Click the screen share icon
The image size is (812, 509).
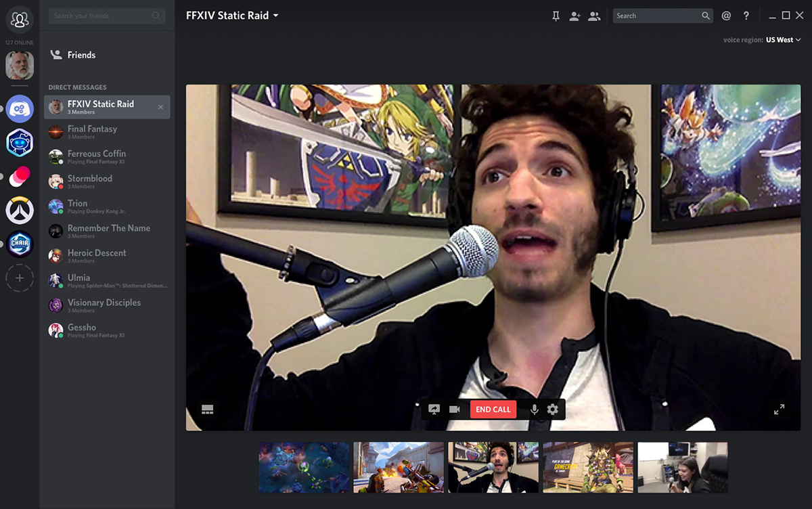click(434, 410)
